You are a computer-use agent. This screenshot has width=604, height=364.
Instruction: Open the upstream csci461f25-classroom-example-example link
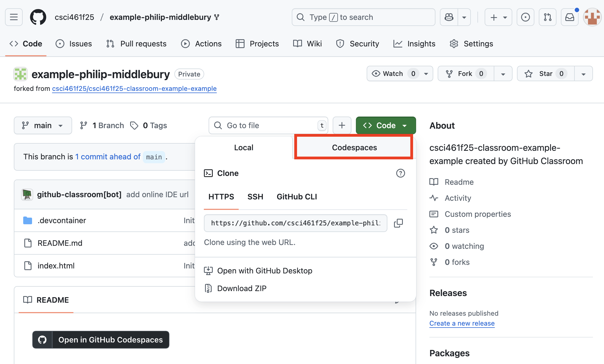[134, 88]
